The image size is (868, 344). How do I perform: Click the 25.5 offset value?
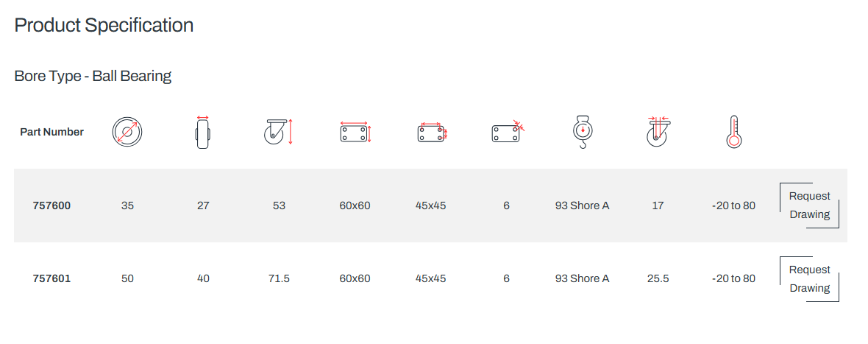(658, 278)
